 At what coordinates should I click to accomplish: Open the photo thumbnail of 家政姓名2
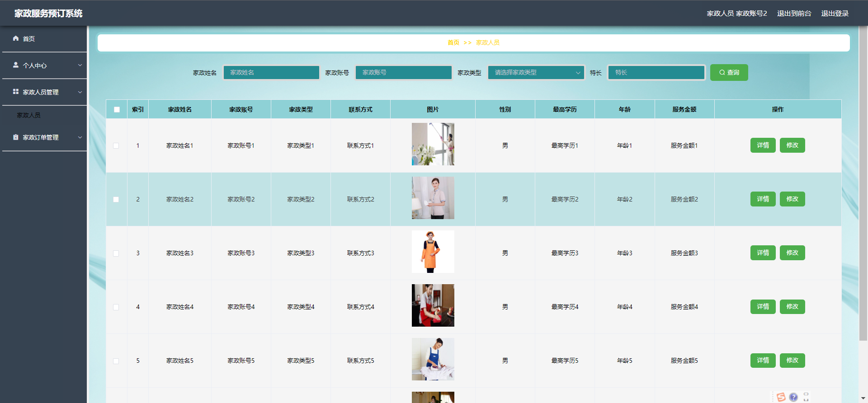[x=433, y=198]
